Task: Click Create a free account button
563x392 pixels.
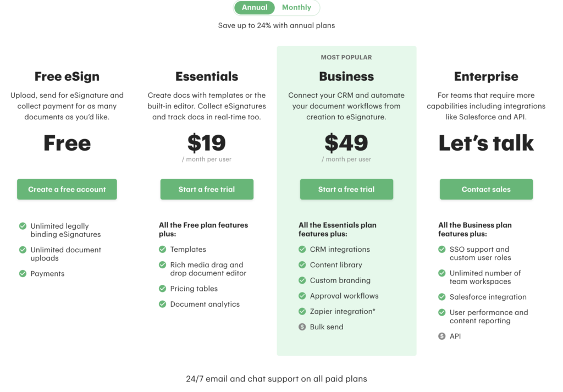Action: click(x=67, y=189)
